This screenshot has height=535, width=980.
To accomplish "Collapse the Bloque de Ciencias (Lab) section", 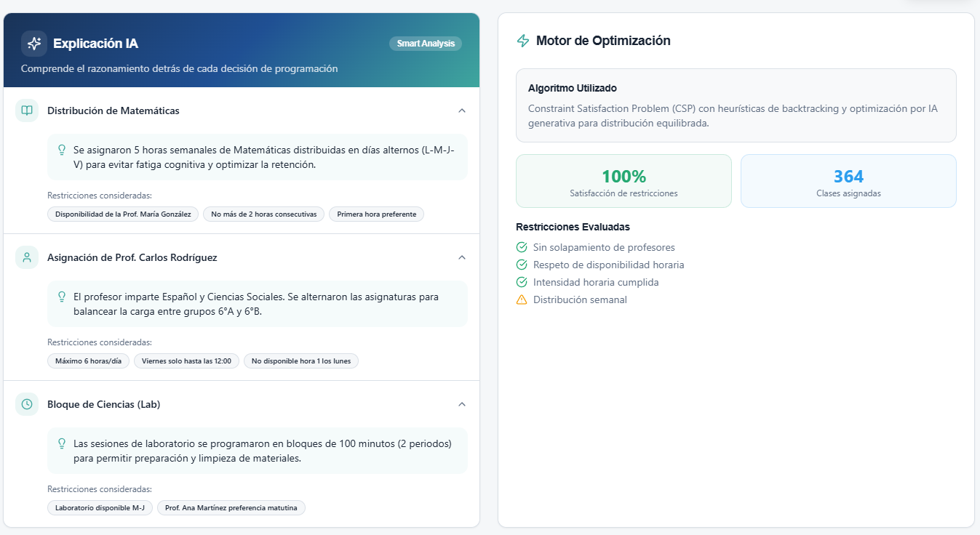I will (461, 404).
